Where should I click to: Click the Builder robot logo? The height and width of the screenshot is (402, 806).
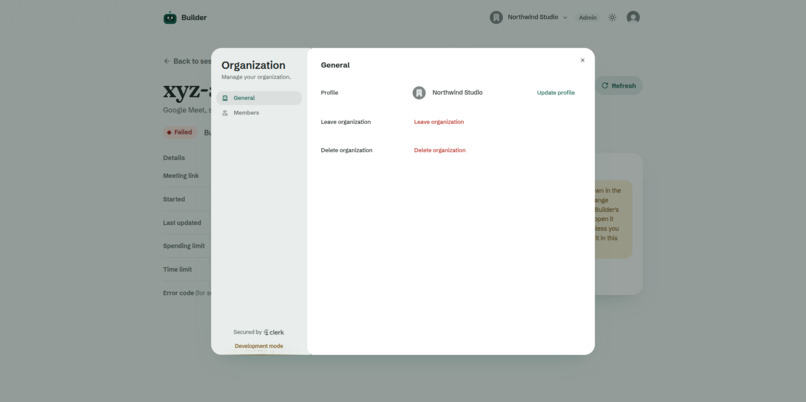(170, 17)
